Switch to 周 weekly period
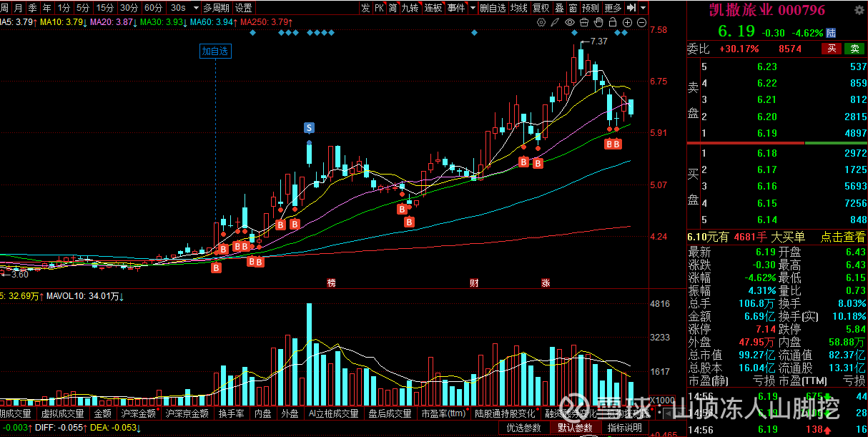The height and width of the screenshot is (437, 868). pyautogui.click(x=6, y=8)
